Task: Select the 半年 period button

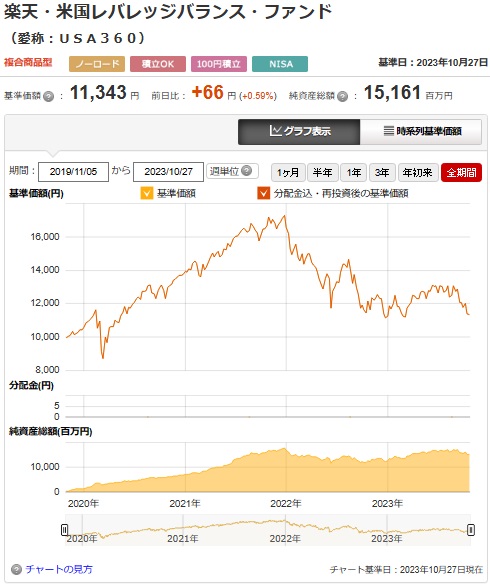Action: coord(323,172)
